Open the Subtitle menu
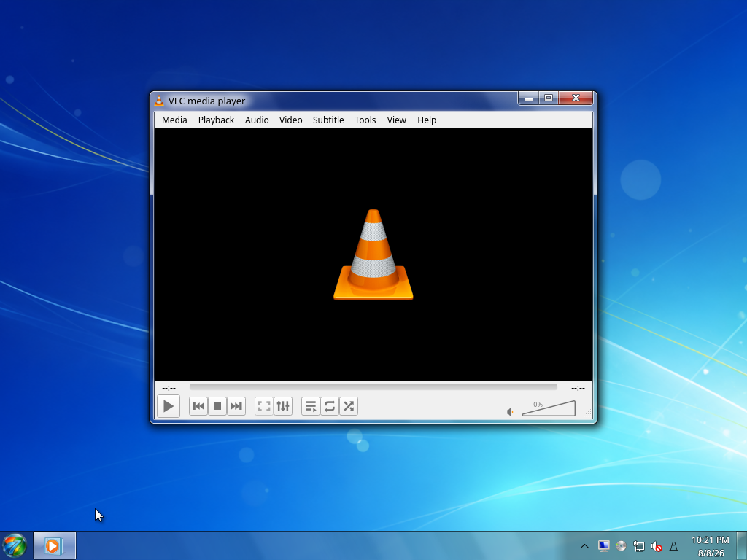747x560 pixels. click(328, 120)
